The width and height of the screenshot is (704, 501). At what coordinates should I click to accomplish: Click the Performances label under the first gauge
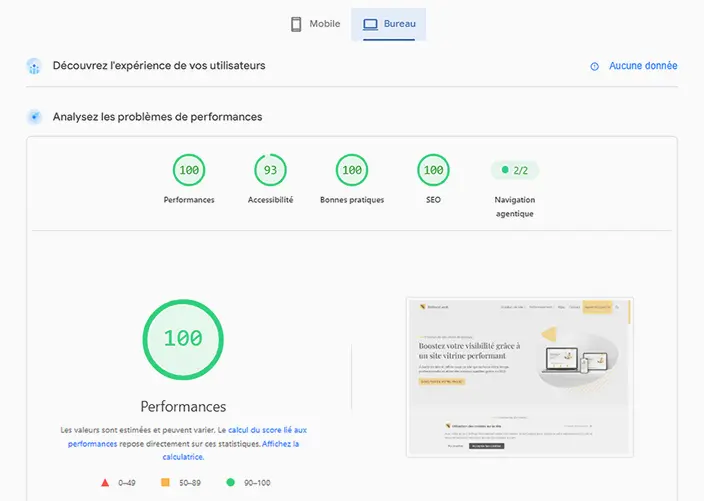(x=189, y=200)
